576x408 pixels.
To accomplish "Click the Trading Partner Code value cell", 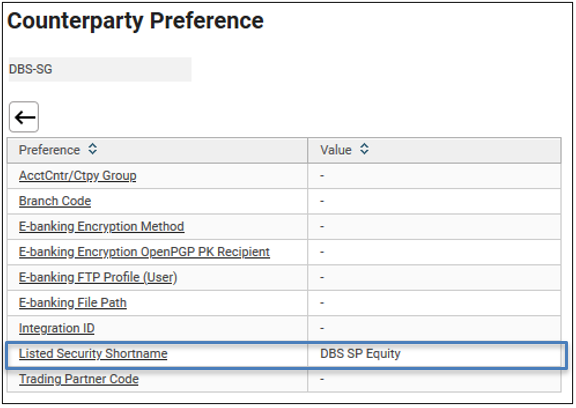I will 434,379.
